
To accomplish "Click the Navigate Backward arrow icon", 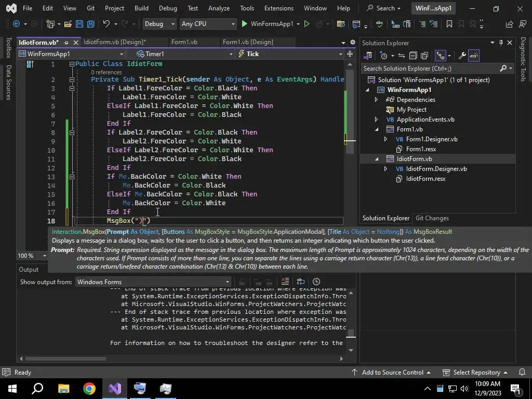I will [16, 24].
